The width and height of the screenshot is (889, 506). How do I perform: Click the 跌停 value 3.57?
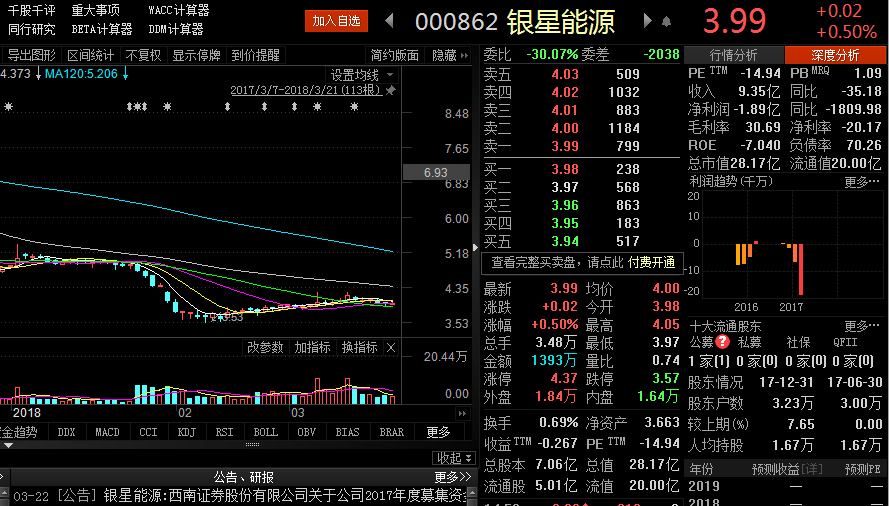pos(665,378)
